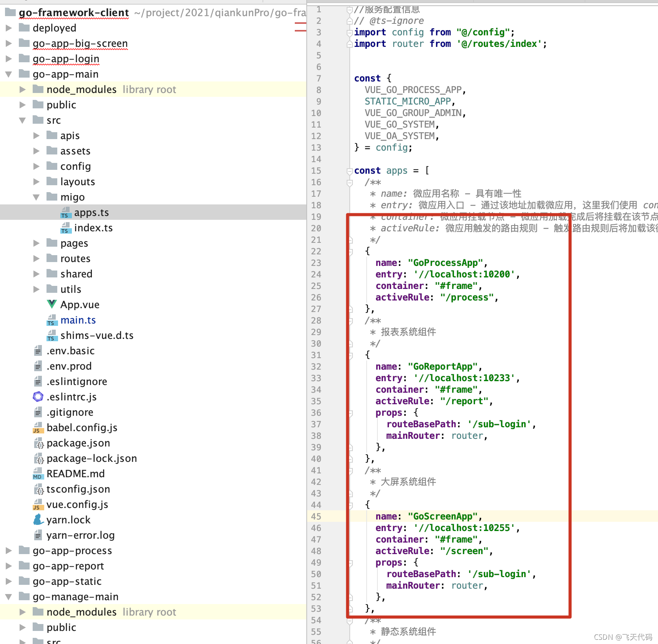Expand the go-app-big-screen folder

click(x=8, y=43)
